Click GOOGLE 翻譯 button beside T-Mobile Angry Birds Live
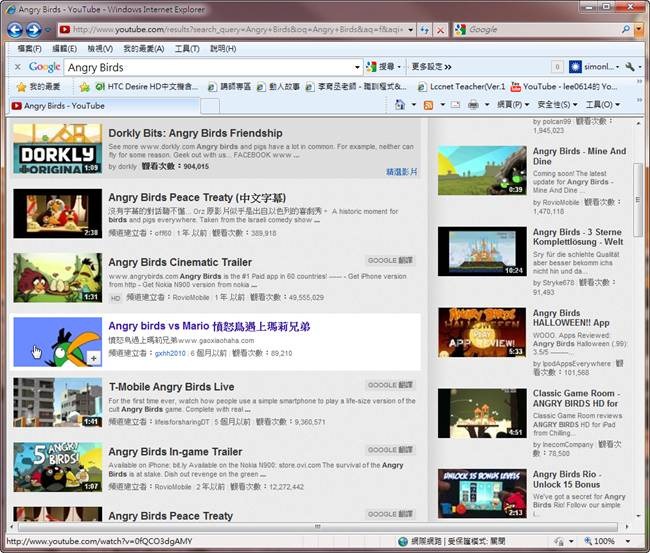 390,385
